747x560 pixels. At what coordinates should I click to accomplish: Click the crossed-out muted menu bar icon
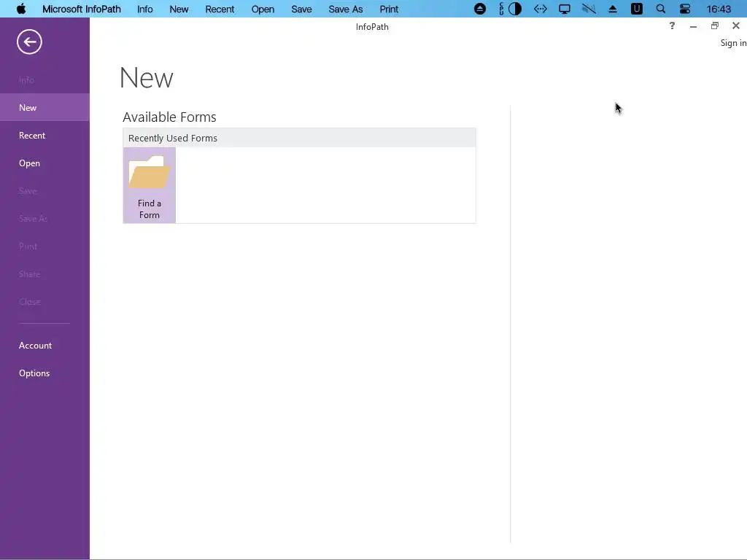589,9
